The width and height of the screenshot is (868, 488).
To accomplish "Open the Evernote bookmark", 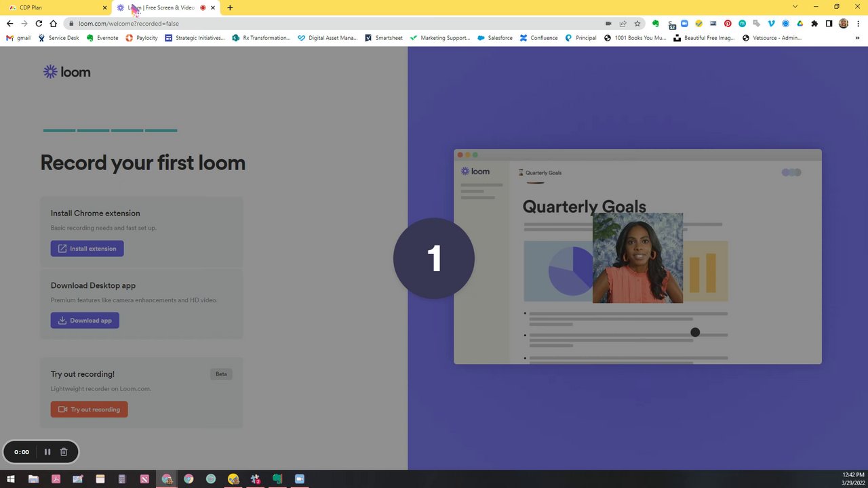I will pos(102,38).
